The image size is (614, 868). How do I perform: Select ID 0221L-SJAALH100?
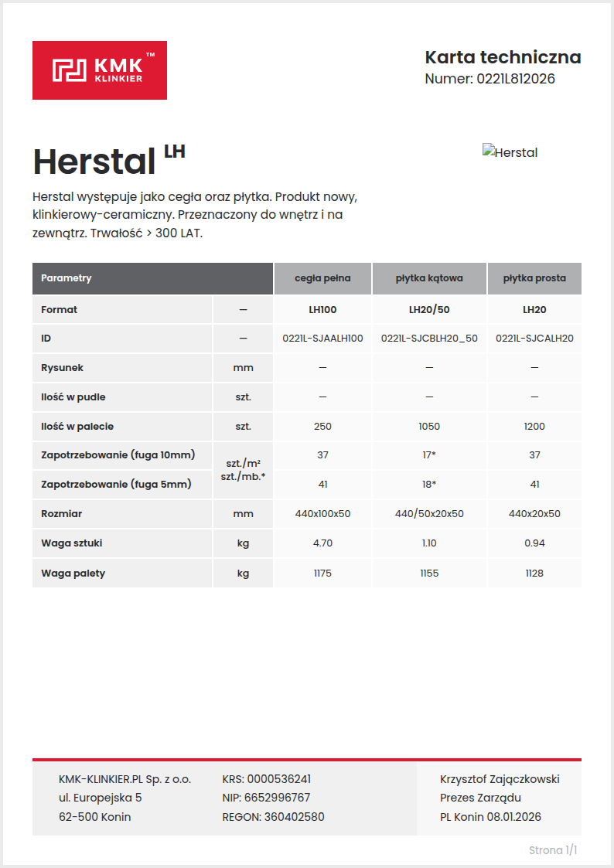coord(322,339)
